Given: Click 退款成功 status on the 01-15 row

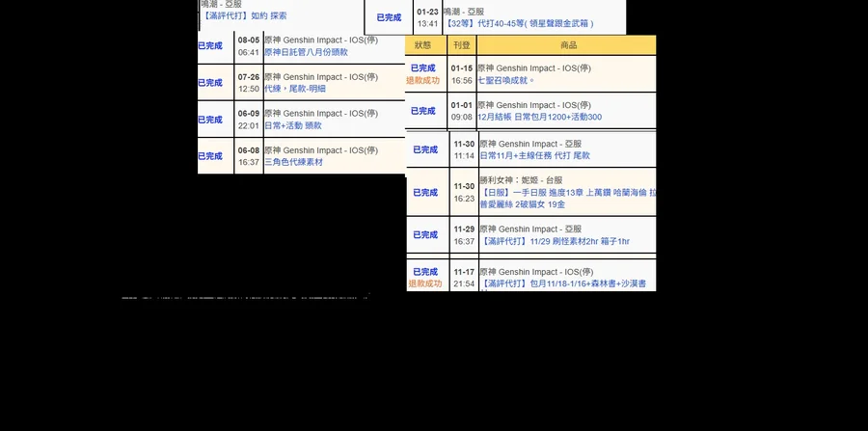Looking at the screenshot, I should (x=423, y=80).
